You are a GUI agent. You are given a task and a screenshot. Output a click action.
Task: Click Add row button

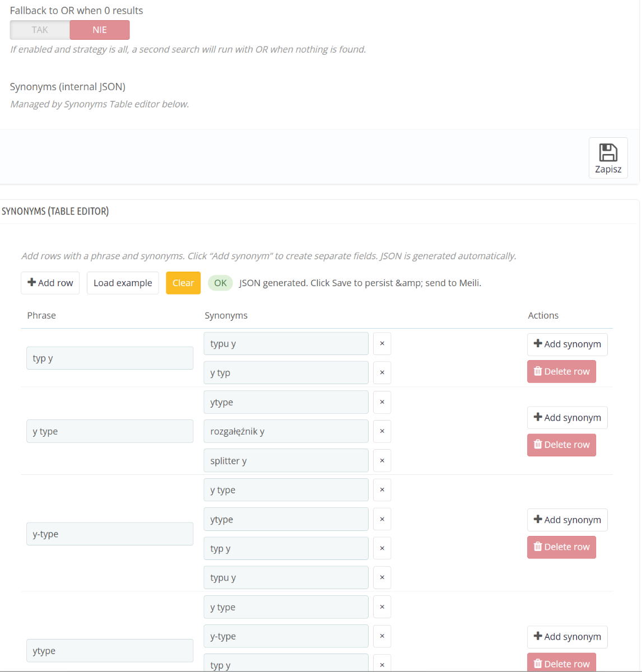click(50, 283)
